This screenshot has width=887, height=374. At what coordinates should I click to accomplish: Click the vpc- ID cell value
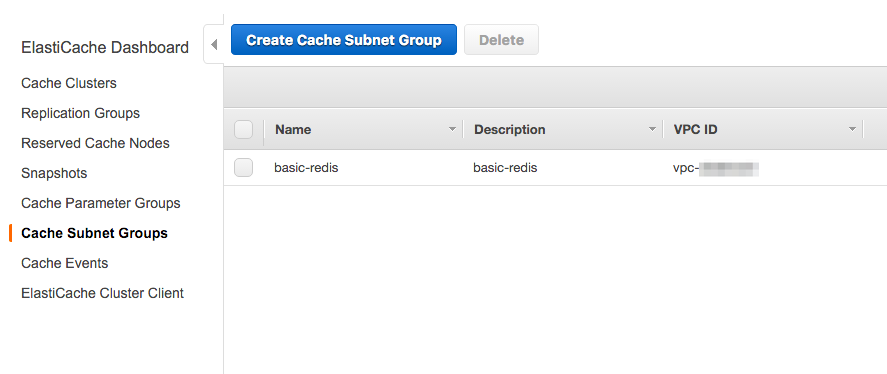(716, 168)
